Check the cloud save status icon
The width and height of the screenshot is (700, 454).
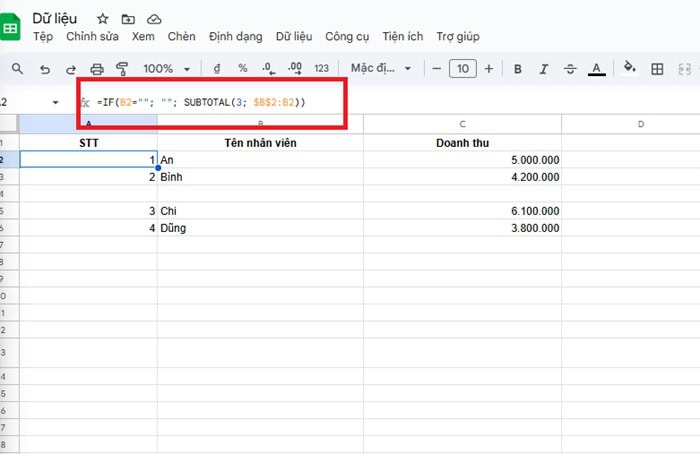(x=153, y=19)
